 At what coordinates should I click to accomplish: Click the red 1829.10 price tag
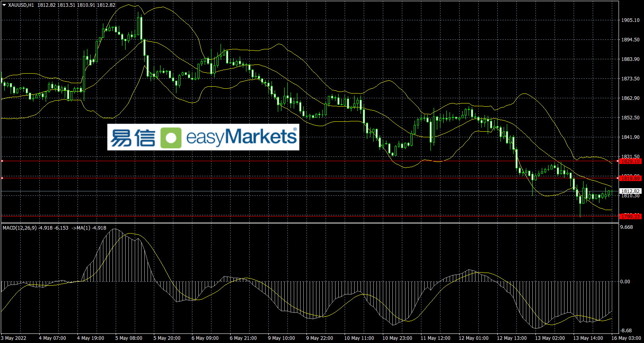630,161
